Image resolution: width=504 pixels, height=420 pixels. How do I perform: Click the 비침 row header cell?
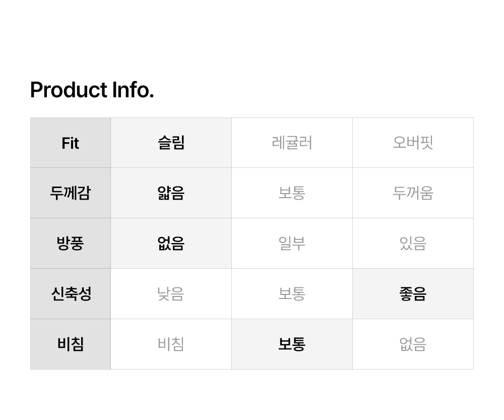(71, 344)
